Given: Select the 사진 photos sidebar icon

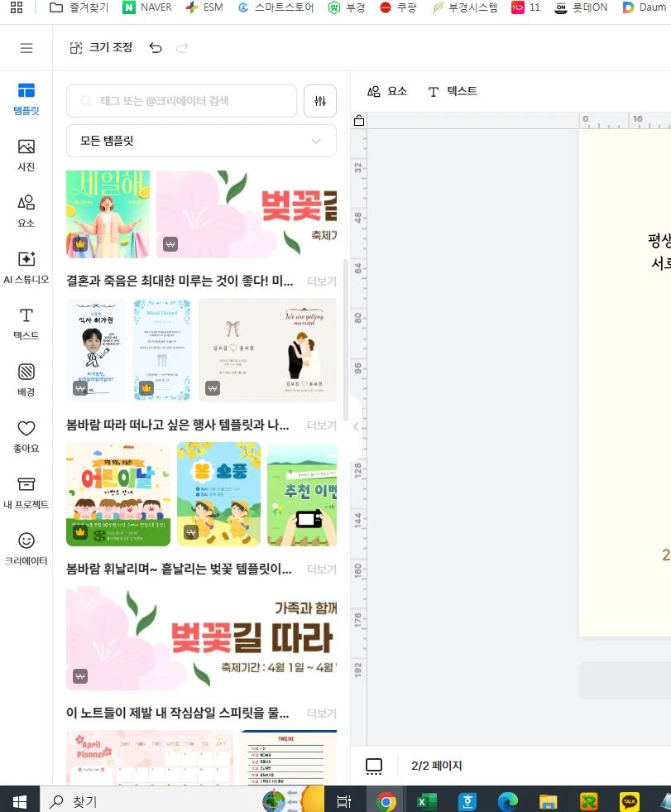Looking at the screenshot, I should tap(26, 155).
